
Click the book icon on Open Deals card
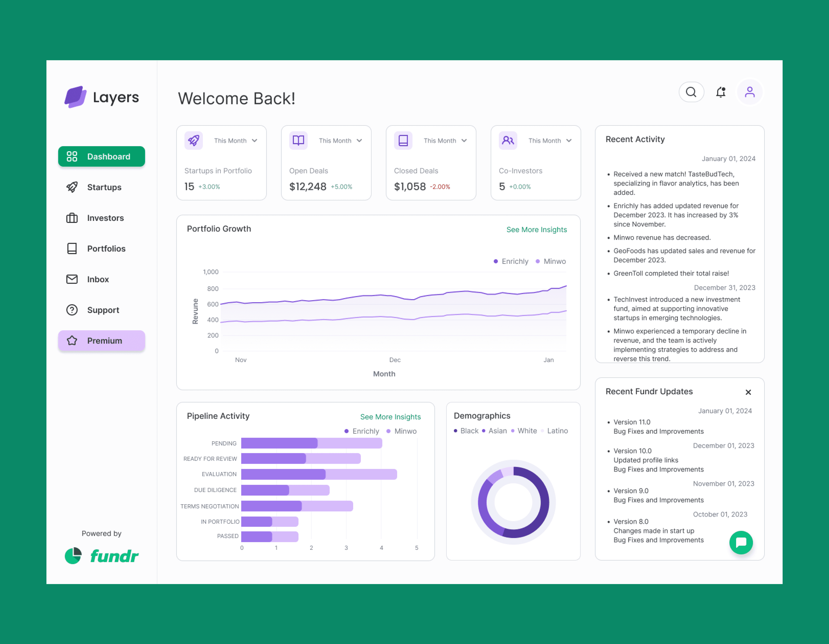[298, 141]
